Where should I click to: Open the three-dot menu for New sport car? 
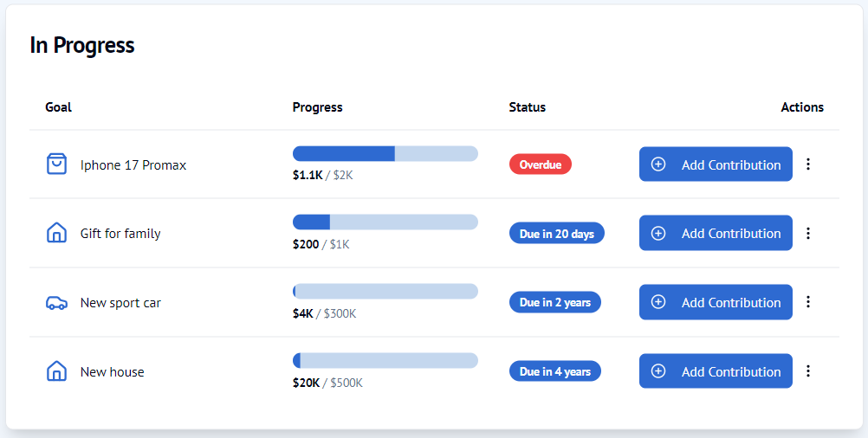click(x=808, y=302)
